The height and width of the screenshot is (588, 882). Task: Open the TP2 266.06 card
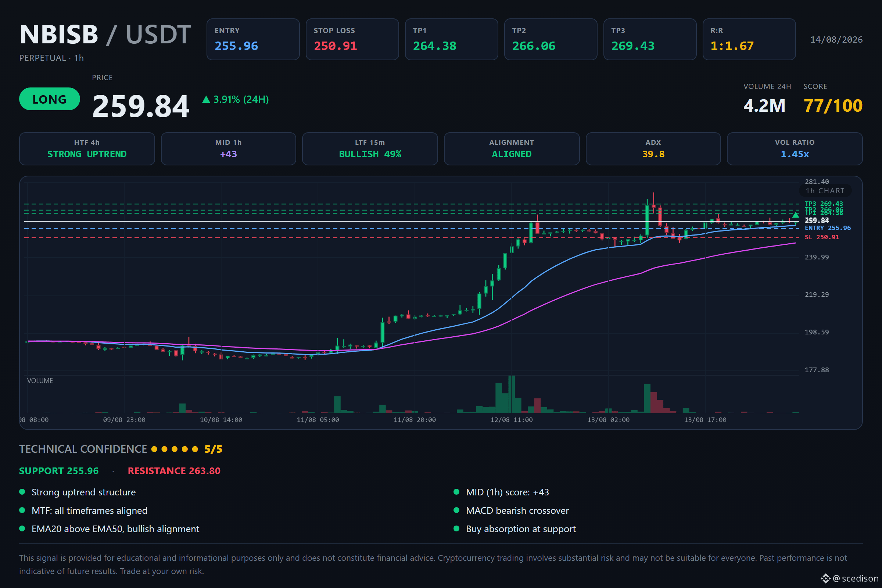[x=551, y=39]
